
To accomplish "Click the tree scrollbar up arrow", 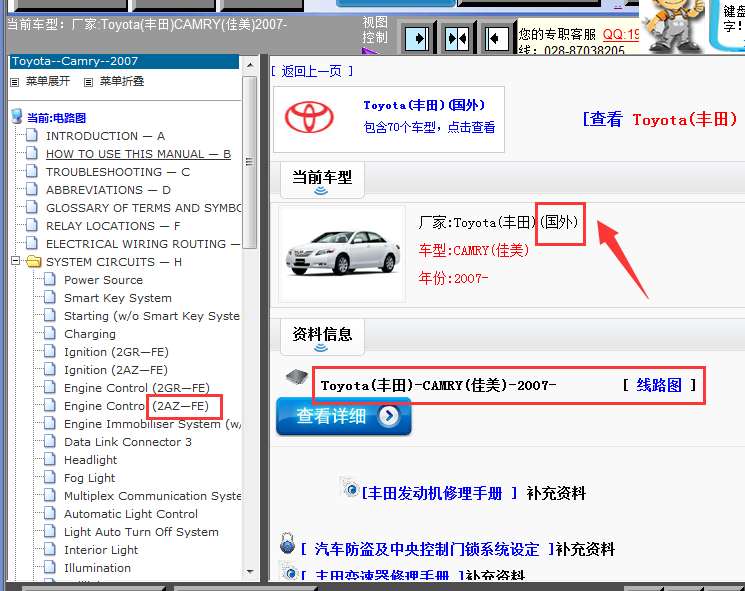I will coord(250,65).
